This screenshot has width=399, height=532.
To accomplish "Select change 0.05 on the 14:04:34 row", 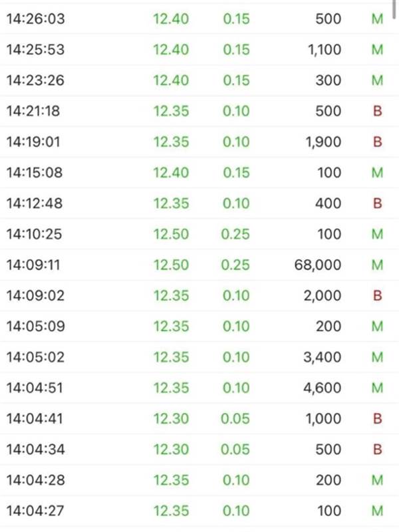I will tap(236, 450).
